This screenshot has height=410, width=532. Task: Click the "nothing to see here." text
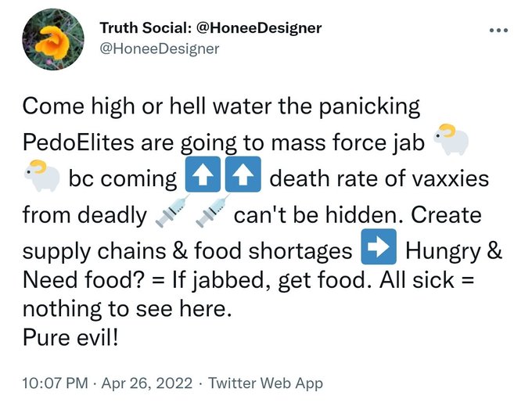click(128, 308)
